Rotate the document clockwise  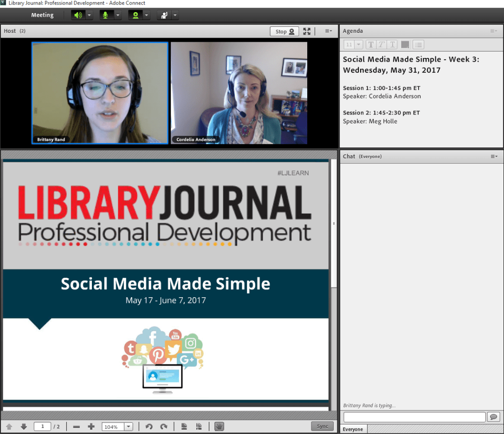[x=163, y=427]
